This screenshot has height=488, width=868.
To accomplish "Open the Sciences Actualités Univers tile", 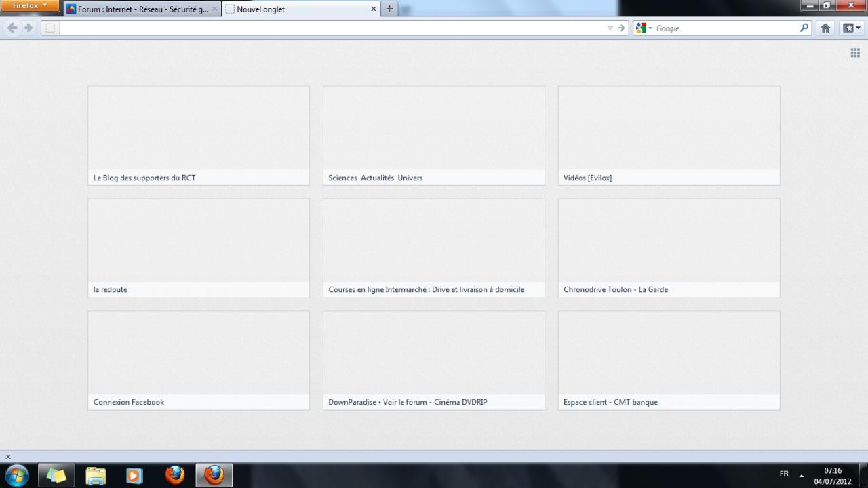I will (x=434, y=136).
